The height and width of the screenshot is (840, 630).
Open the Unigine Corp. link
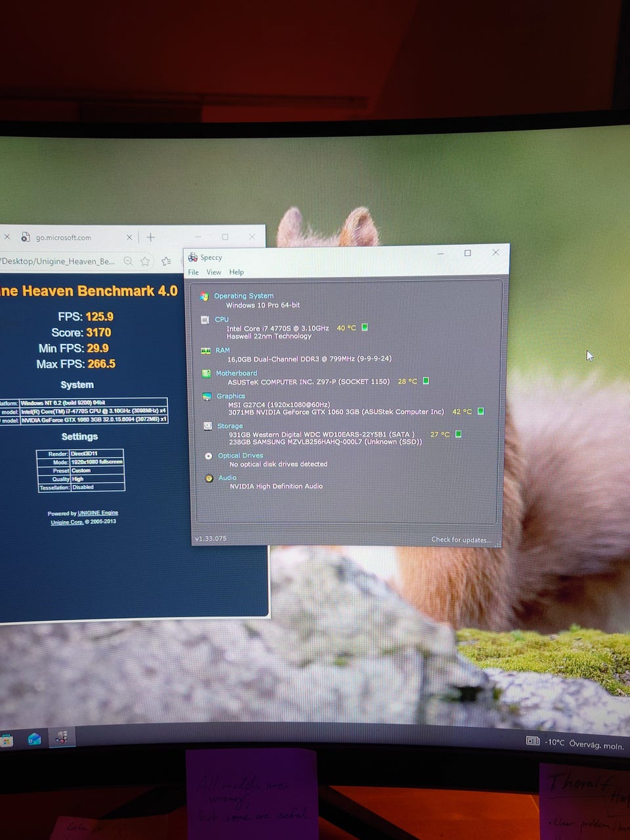[x=67, y=522]
